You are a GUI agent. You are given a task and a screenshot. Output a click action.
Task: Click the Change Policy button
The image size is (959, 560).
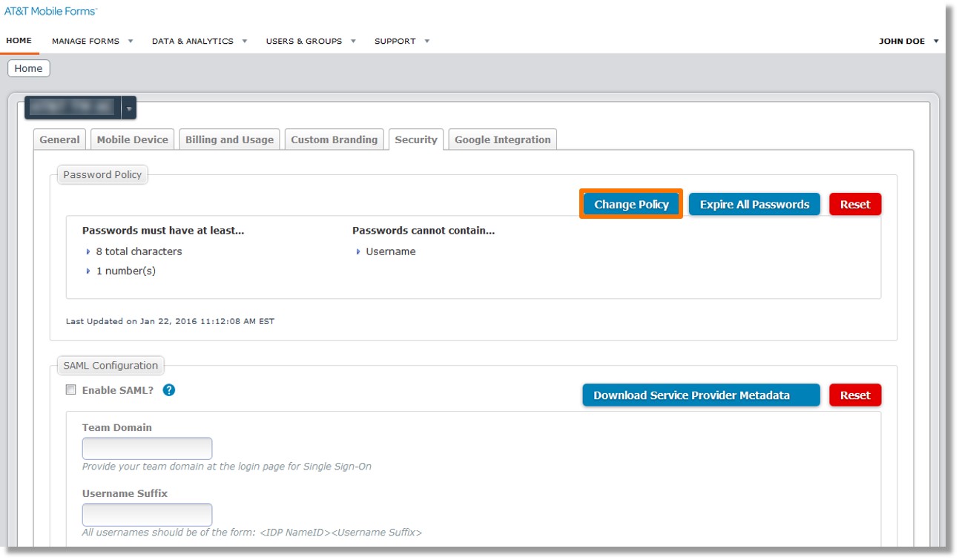click(x=631, y=205)
